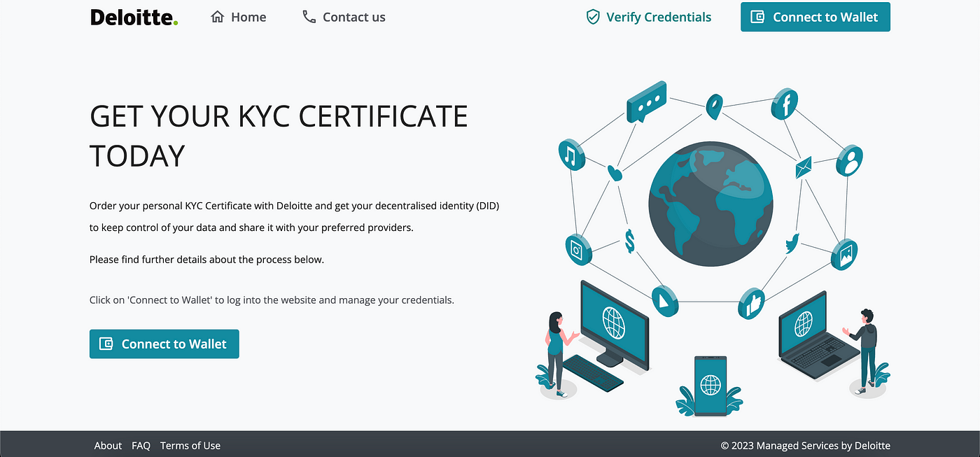The width and height of the screenshot is (980, 457).
Task: Click the smartphone with globe icon
Action: click(x=710, y=386)
